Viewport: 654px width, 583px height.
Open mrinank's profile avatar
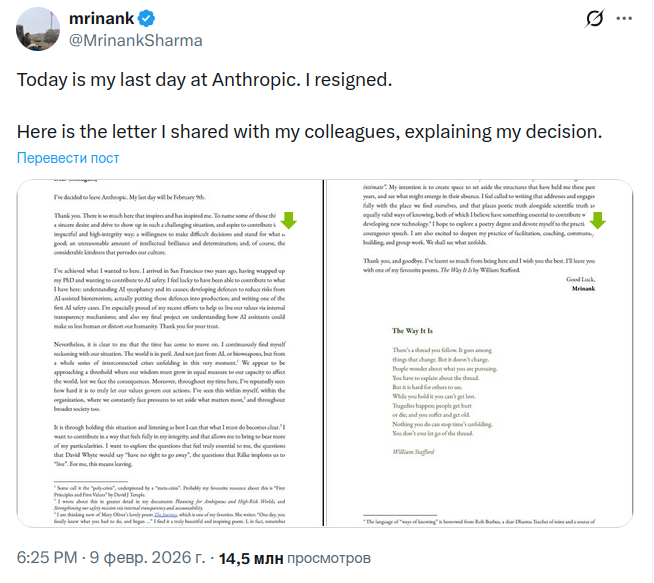point(36,28)
